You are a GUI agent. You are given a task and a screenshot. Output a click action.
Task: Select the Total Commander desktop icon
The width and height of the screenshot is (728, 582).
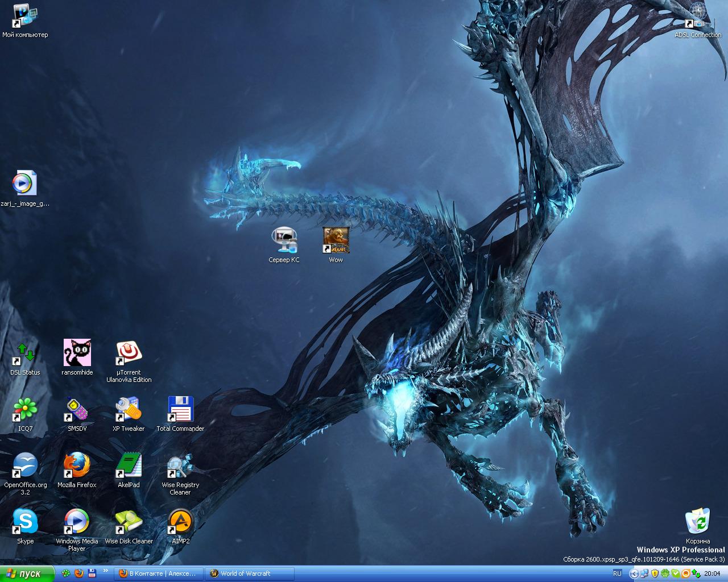(180, 409)
